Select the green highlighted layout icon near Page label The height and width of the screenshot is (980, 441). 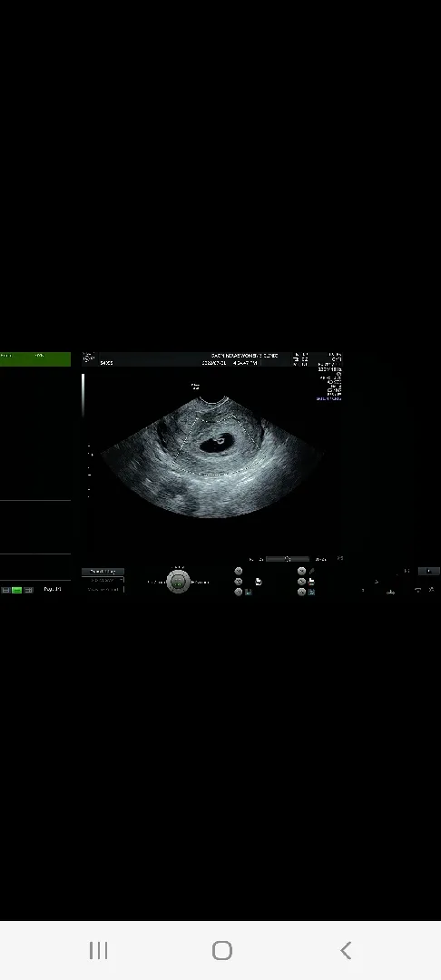point(17,590)
